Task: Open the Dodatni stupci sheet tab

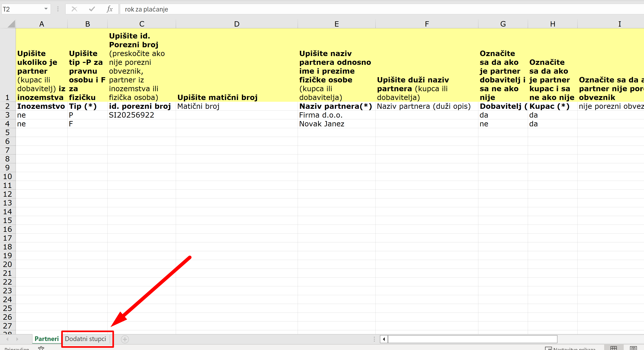Action: (85, 339)
